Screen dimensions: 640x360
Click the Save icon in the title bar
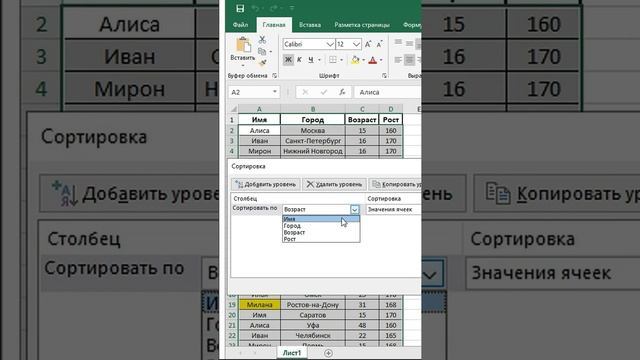[240, 9]
